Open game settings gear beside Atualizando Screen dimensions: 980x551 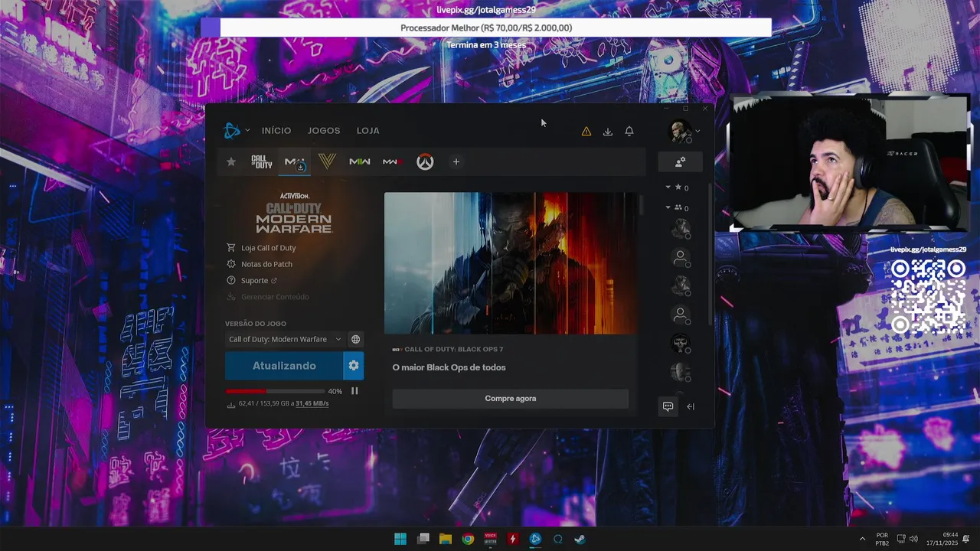click(x=354, y=366)
